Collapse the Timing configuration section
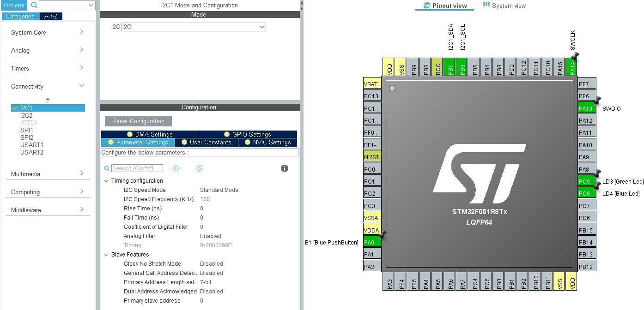Screen dimensions: 644x310 pos(106,181)
